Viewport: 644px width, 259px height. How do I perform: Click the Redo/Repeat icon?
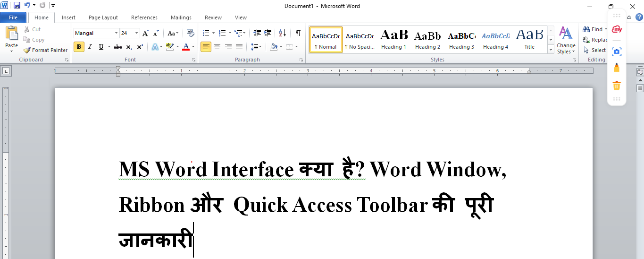42,6
